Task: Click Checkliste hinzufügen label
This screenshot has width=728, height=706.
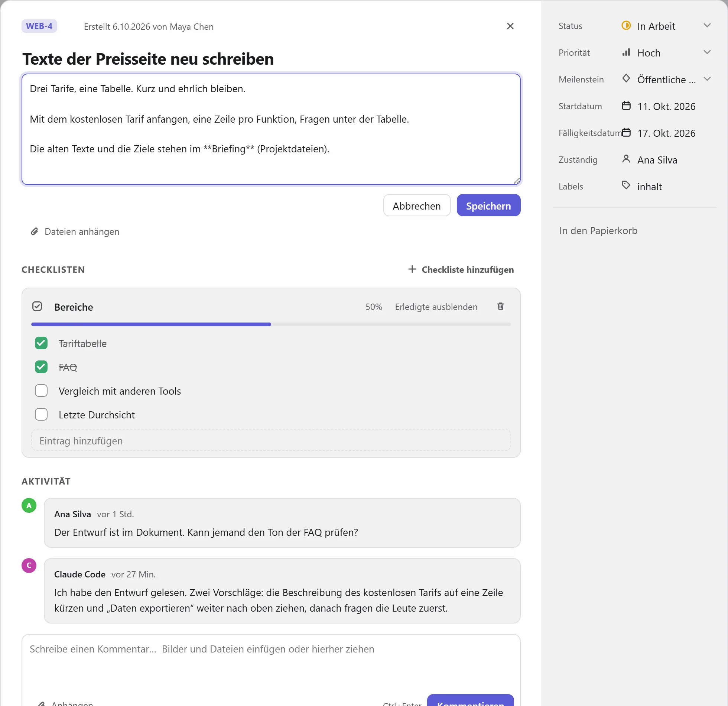Action: [x=468, y=269]
